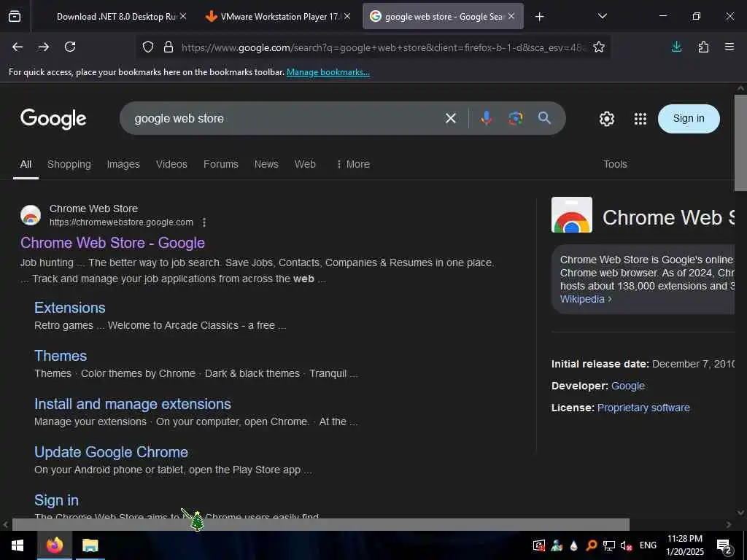Select Images search filter
The height and width of the screenshot is (560, 747).
123,164
